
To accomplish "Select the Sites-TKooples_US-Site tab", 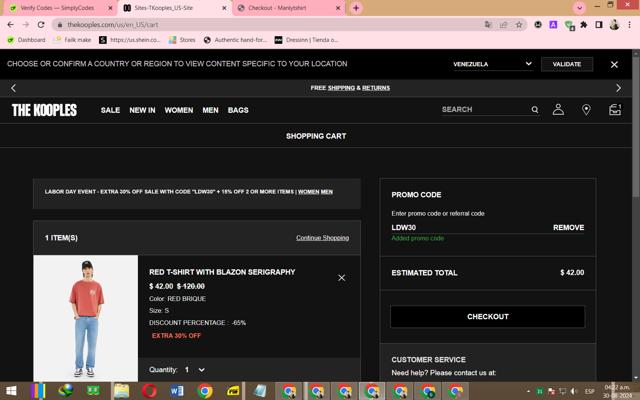I will (164, 8).
